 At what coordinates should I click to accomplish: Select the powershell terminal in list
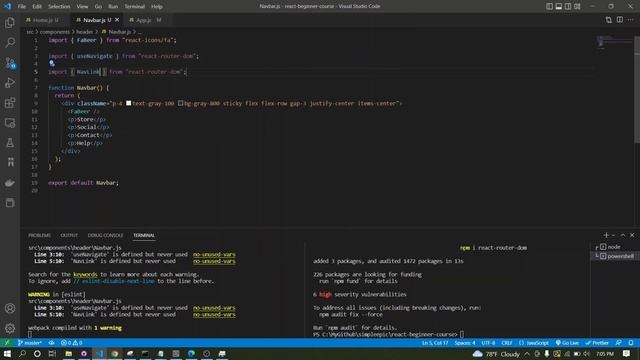coord(615,256)
